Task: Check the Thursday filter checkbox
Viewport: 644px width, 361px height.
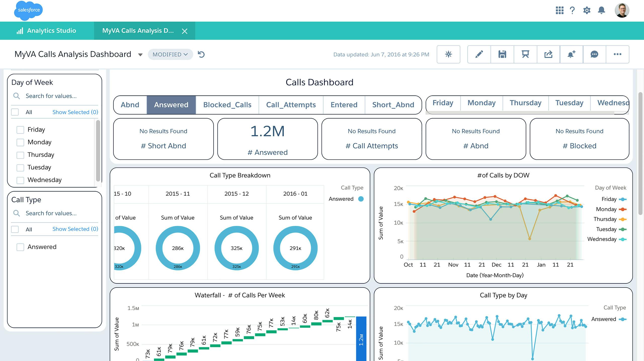Action: point(20,155)
